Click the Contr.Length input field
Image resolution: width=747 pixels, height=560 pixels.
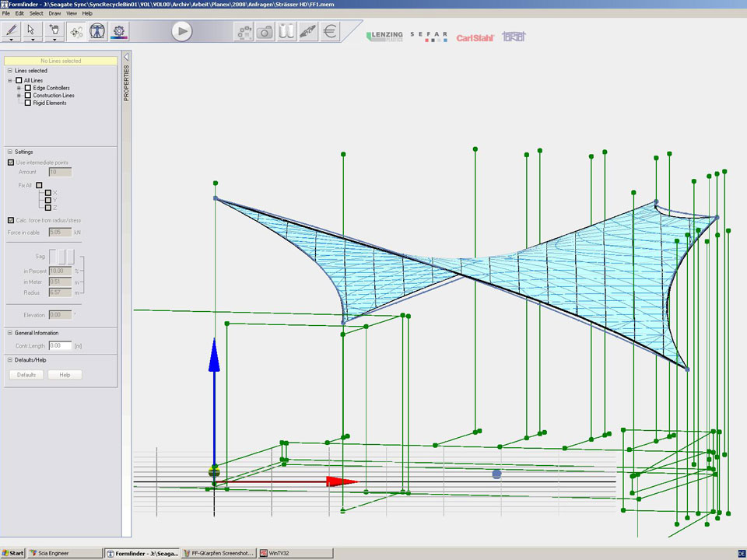click(x=59, y=345)
